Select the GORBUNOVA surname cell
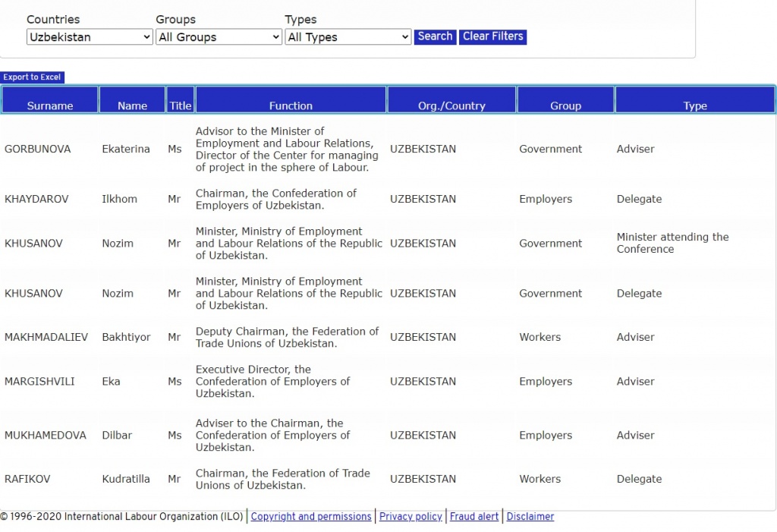 point(37,150)
